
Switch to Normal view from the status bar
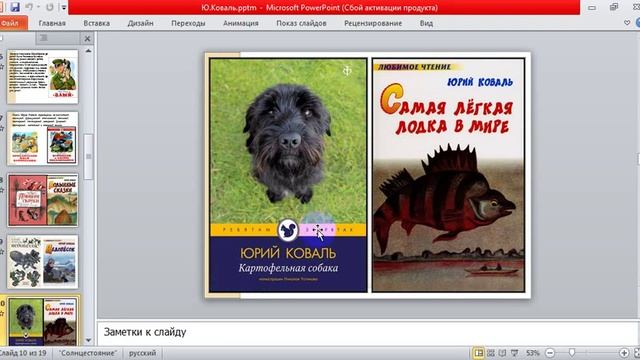pyautogui.click(x=479, y=353)
